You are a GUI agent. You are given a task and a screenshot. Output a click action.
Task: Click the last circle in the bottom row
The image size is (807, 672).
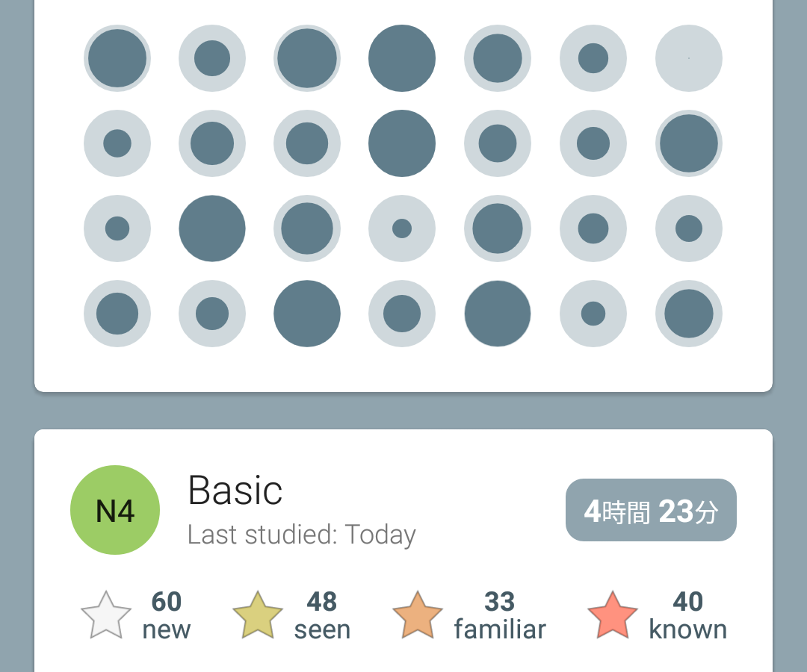tap(689, 314)
